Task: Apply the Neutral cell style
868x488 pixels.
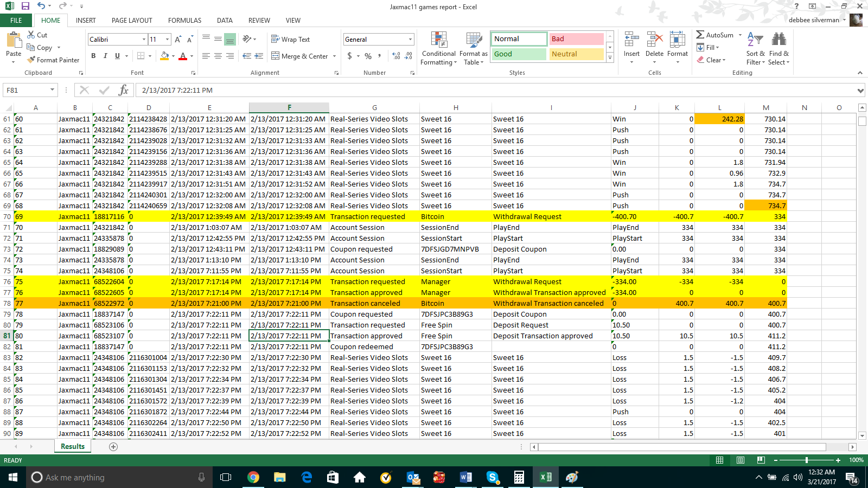Action: point(576,54)
